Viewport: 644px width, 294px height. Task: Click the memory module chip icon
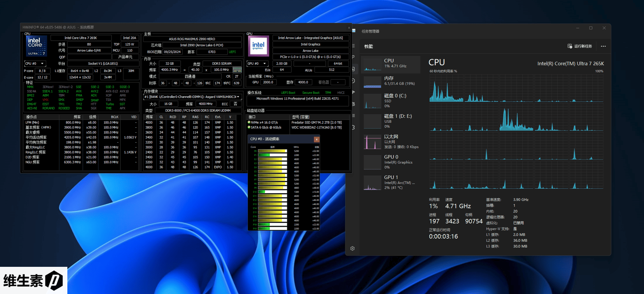(x=237, y=70)
